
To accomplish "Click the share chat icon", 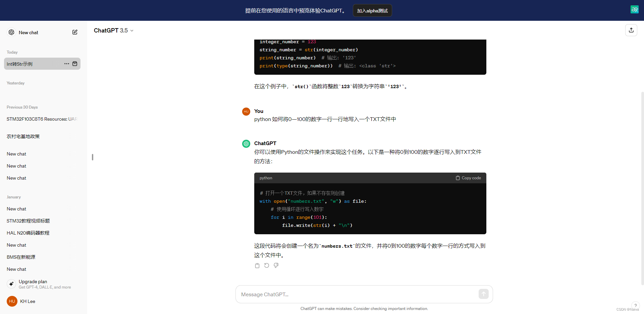I will coord(631,30).
